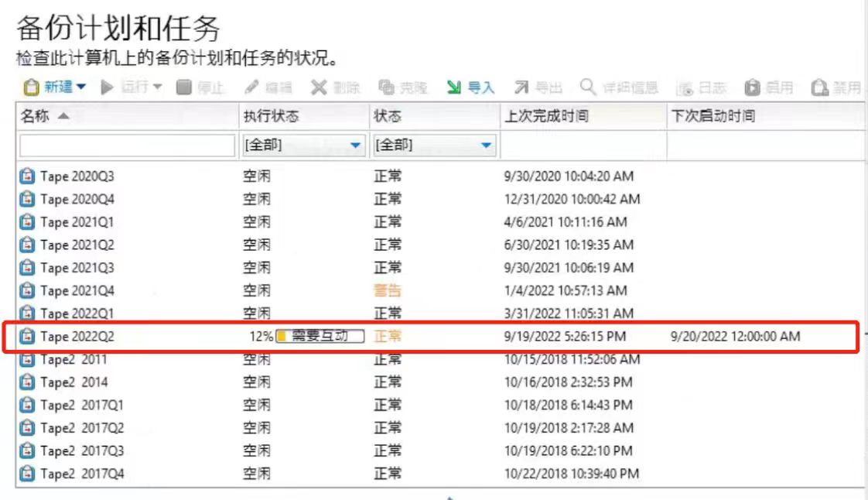This screenshot has height=500, width=868.
Task: Click date 10/15/2018 11:52:06 AM
Action: [572, 359]
